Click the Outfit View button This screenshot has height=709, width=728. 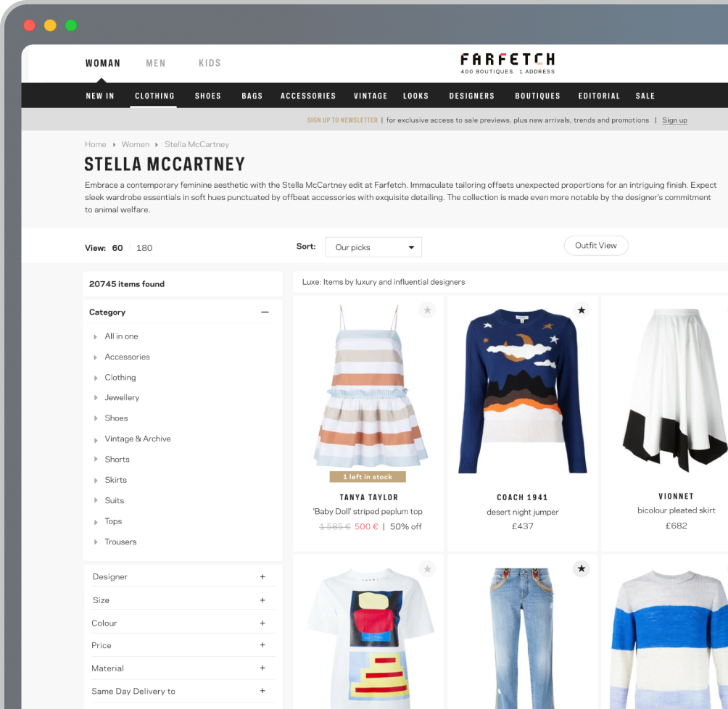pos(595,246)
